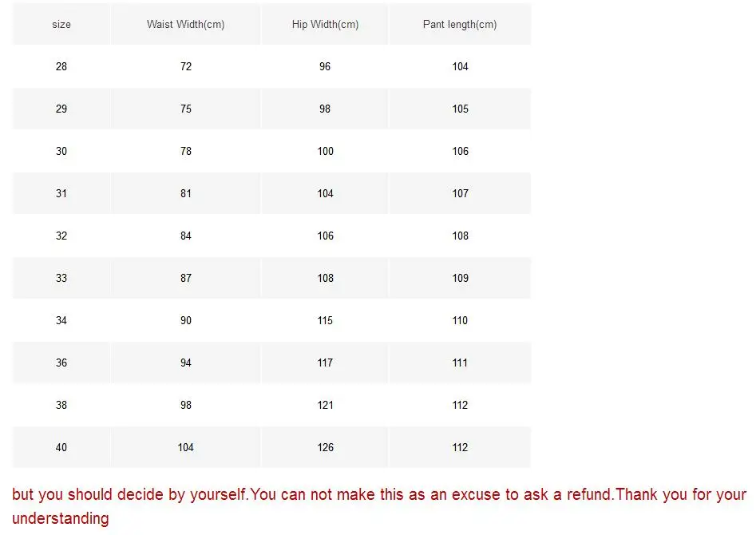Click the 'Hip Width(cm)' column header
This screenshot has width=756, height=535.
coord(325,24)
